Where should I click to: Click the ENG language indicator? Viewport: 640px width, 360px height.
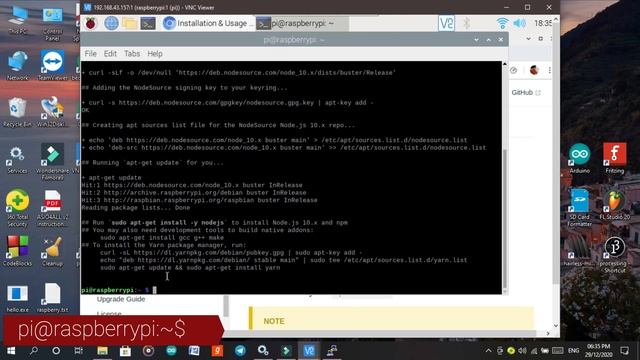573,351
